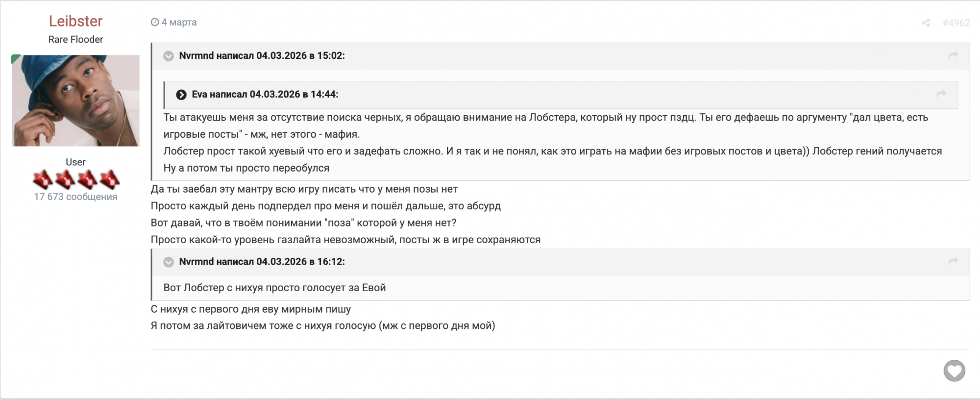
Task: Click the Leibster avatar picture
Action: click(x=75, y=100)
